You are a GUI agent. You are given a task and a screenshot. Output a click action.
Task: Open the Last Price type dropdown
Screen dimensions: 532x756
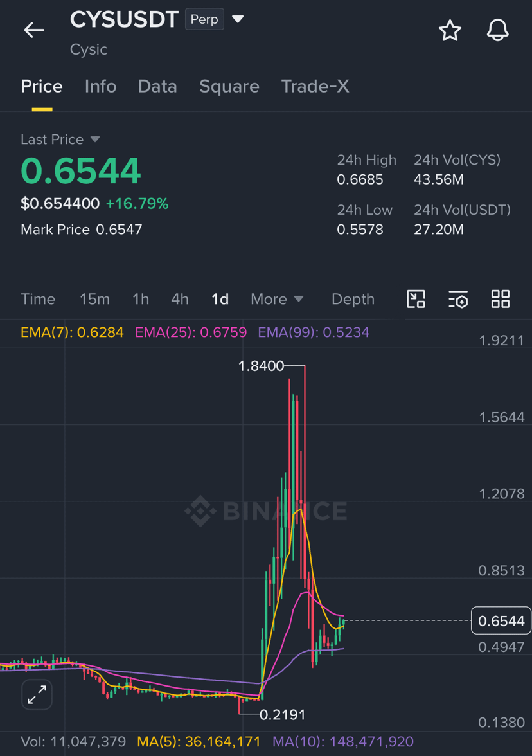pyautogui.click(x=95, y=139)
